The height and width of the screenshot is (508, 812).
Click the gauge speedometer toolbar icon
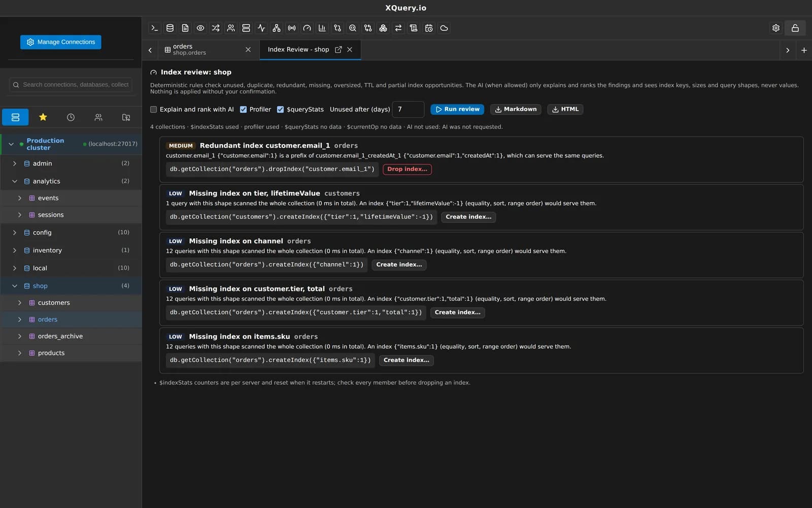coord(307,28)
